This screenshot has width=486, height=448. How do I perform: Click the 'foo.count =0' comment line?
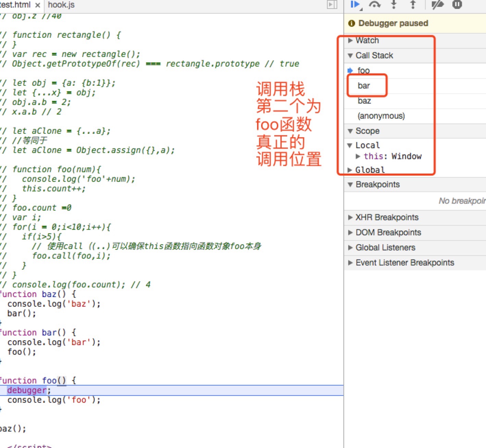point(36,208)
